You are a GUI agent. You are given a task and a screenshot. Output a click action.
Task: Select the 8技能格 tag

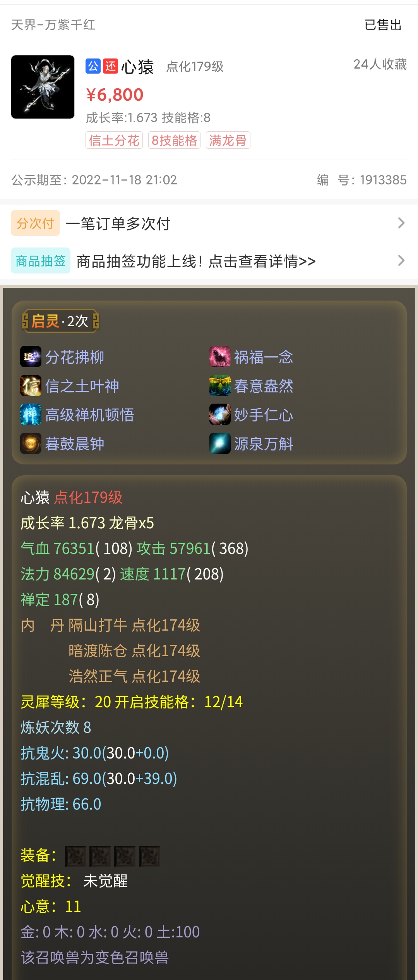tap(174, 140)
